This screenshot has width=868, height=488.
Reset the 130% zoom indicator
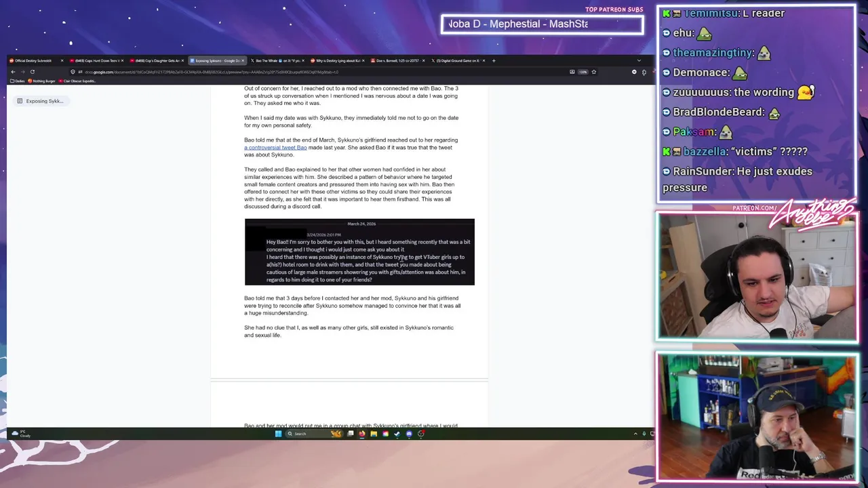point(583,72)
